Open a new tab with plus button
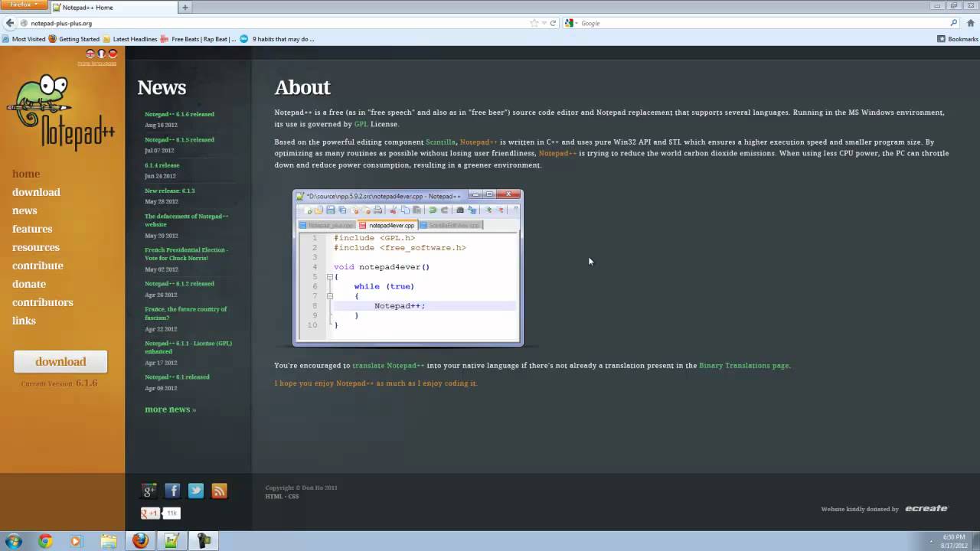The width and height of the screenshot is (980, 551). point(185,8)
